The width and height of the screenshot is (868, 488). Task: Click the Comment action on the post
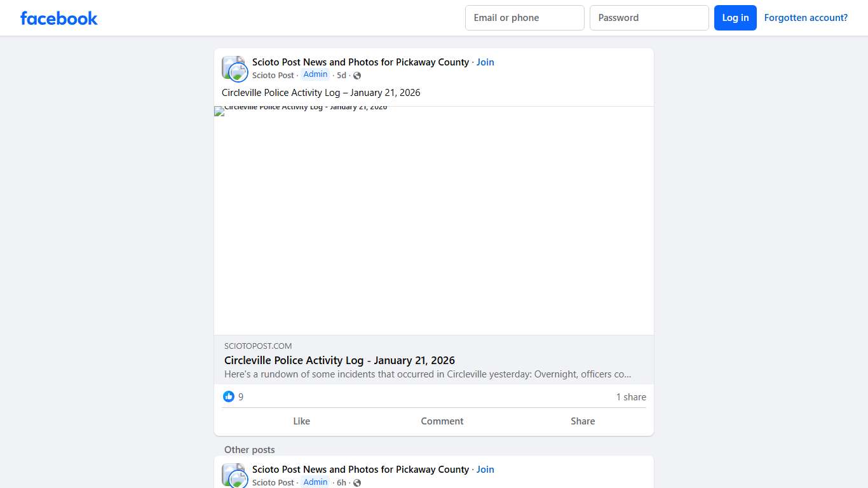(442, 421)
